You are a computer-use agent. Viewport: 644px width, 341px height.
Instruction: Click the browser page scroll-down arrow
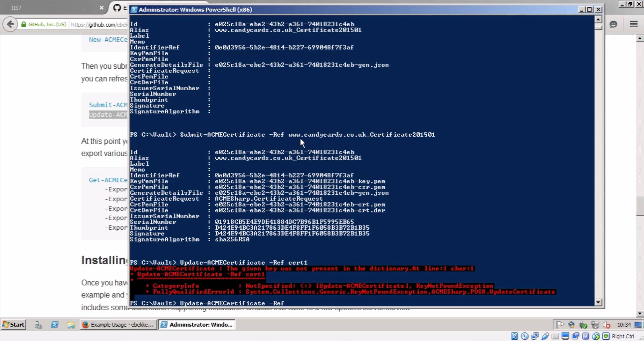point(640,313)
